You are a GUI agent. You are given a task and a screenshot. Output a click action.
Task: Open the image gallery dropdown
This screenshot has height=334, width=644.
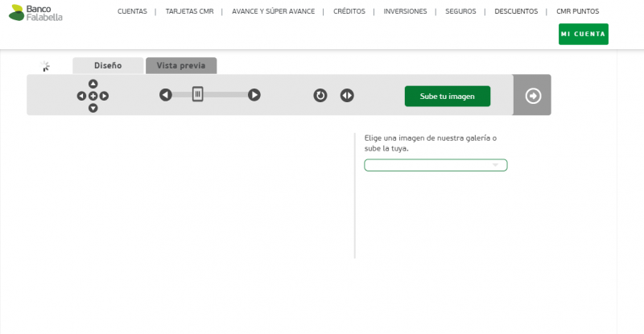point(436,165)
